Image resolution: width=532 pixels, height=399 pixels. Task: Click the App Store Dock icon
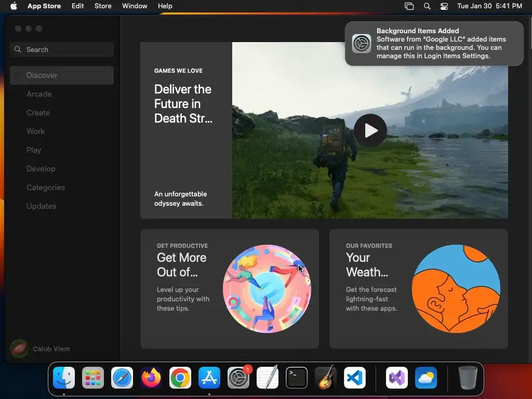coord(209,378)
